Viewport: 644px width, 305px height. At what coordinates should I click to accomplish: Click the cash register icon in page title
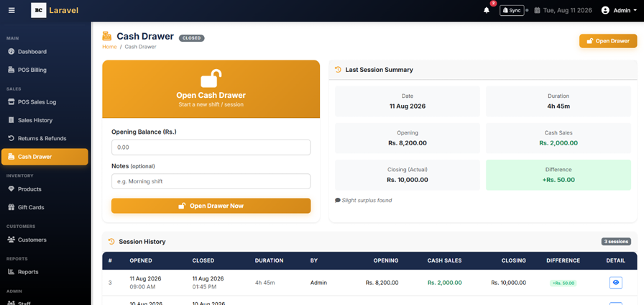pos(107,36)
